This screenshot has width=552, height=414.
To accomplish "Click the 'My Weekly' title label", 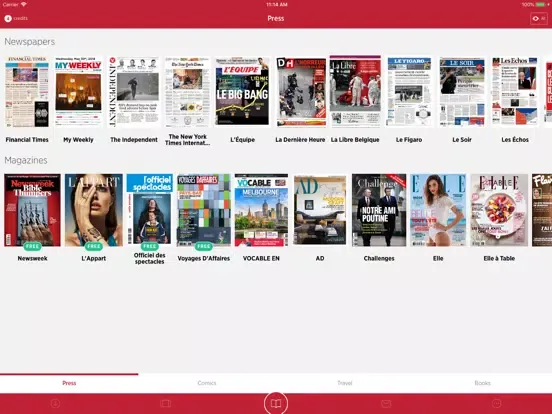I will point(78,140).
